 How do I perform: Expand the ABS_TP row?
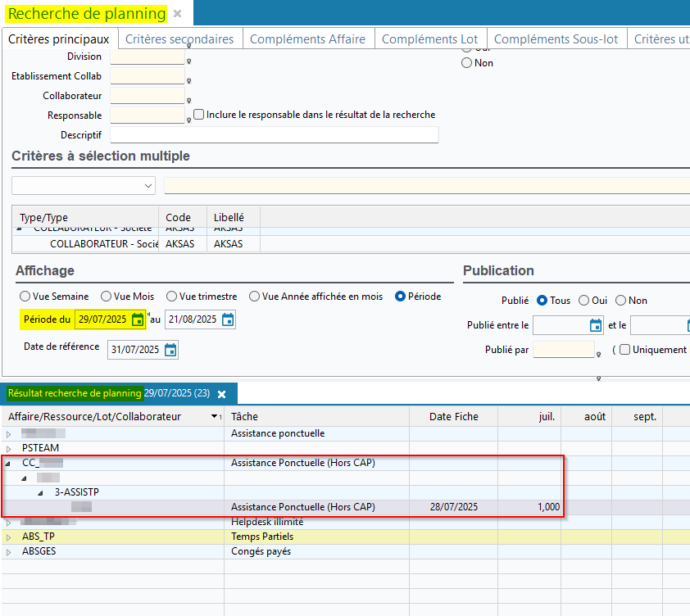(9, 537)
